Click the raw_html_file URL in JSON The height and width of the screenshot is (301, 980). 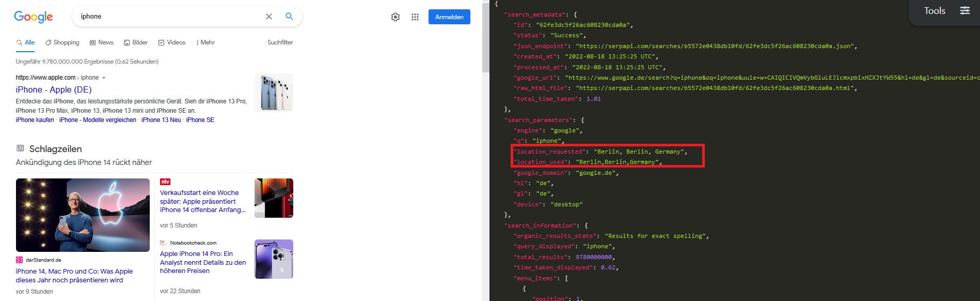tap(714, 88)
